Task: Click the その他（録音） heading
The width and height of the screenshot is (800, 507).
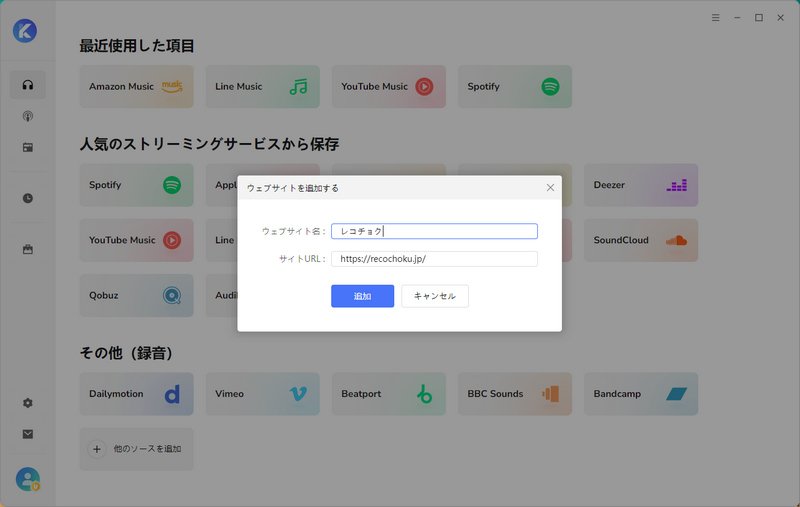Action: click(127, 353)
